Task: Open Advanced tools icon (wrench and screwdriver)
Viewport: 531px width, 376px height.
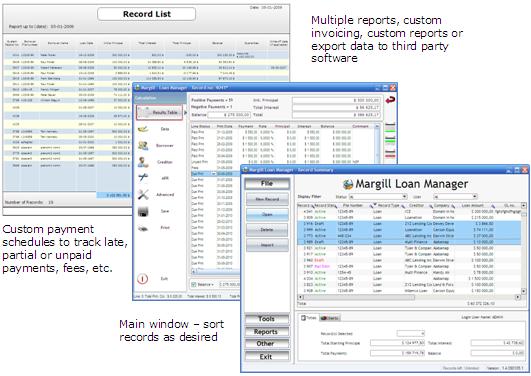Action: (143, 194)
